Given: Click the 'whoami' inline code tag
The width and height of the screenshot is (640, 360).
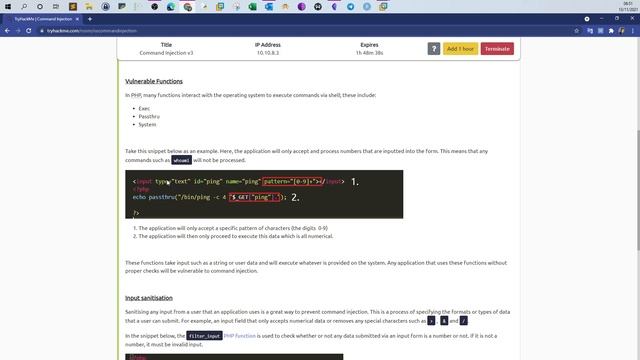Looking at the screenshot, I should coord(181,160).
